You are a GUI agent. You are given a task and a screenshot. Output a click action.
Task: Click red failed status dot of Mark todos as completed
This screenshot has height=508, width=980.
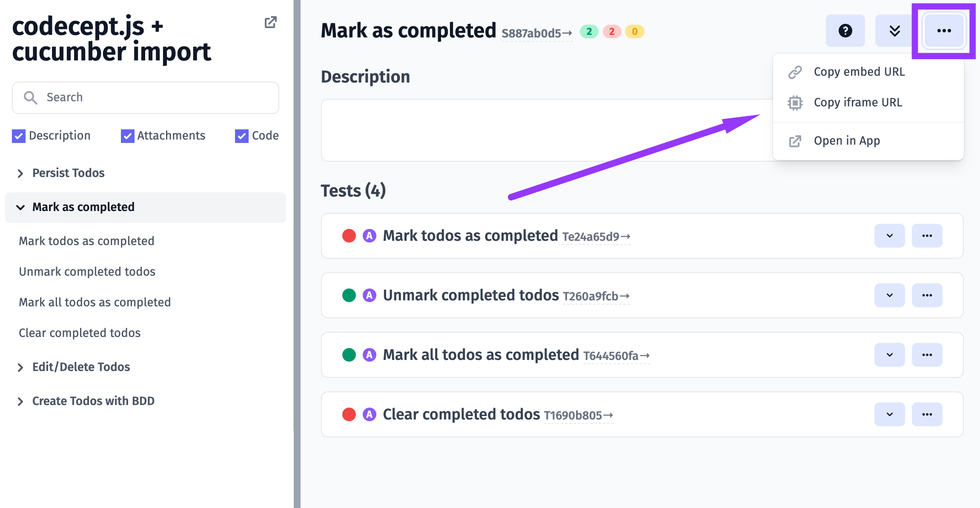(x=349, y=236)
